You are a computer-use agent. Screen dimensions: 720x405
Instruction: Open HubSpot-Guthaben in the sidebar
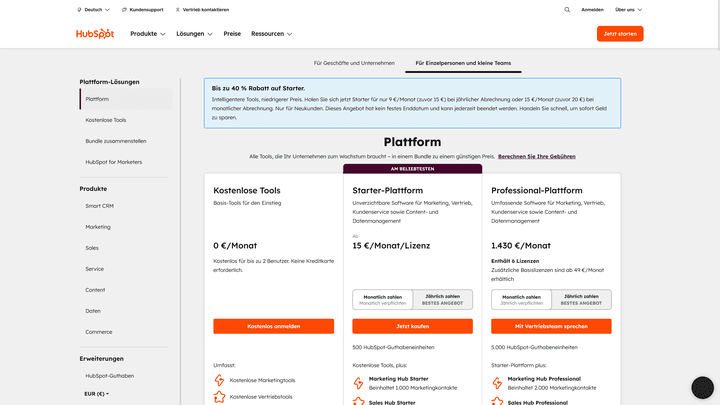110,376
